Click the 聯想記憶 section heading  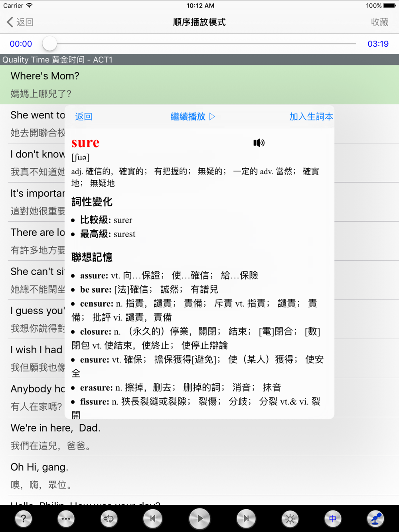pyautogui.click(x=92, y=257)
